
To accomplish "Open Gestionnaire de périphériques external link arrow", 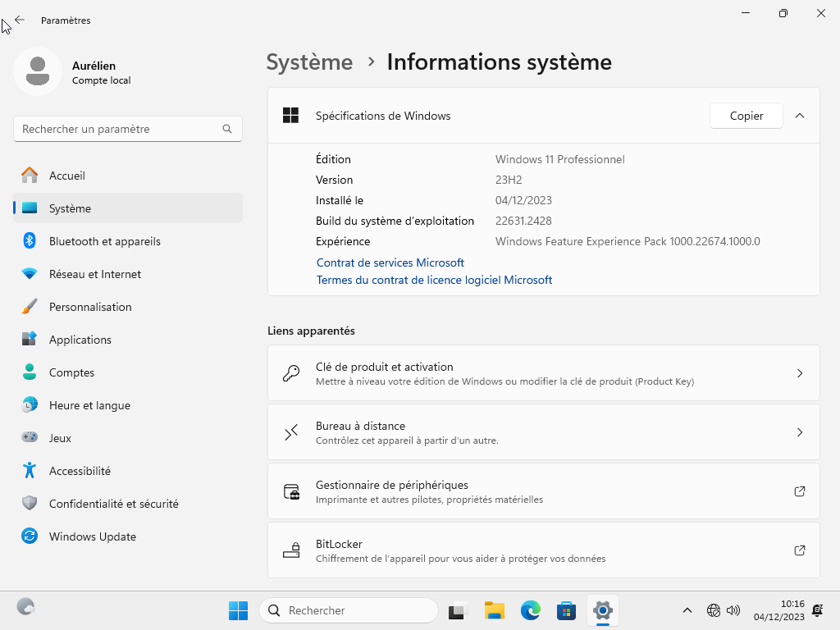I will click(800, 491).
